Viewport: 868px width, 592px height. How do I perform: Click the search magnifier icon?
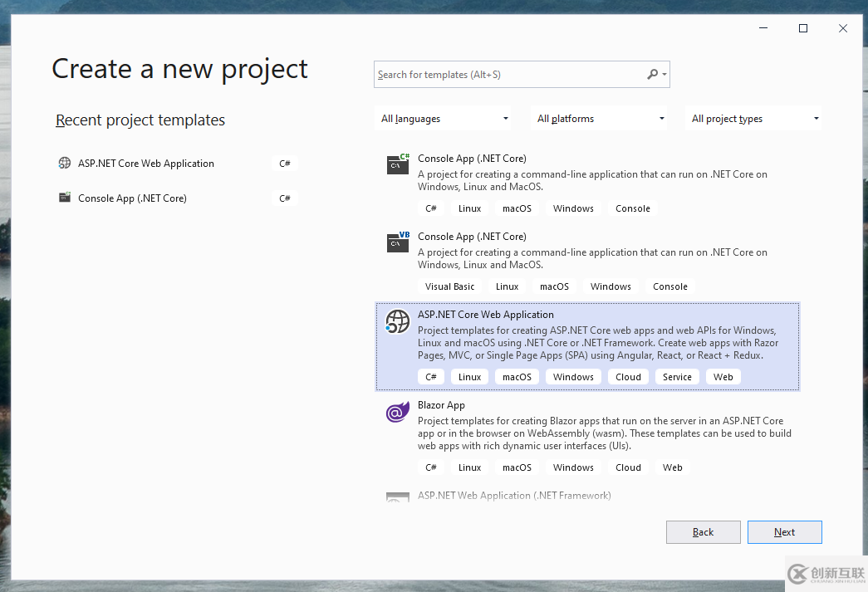click(x=653, y=74)
